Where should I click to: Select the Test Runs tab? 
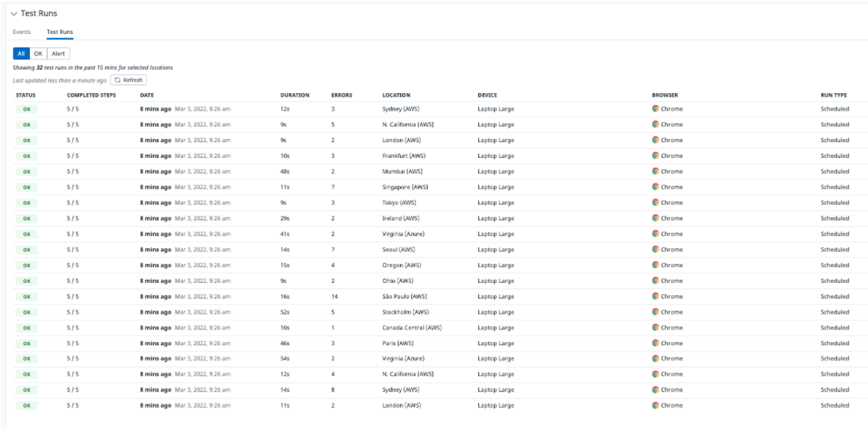(60, 32)
